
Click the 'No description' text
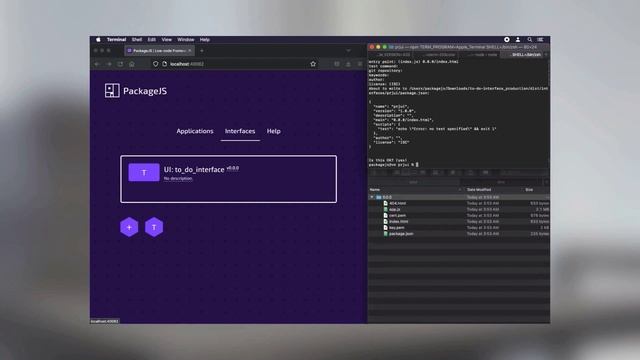(x=178, y=179)
